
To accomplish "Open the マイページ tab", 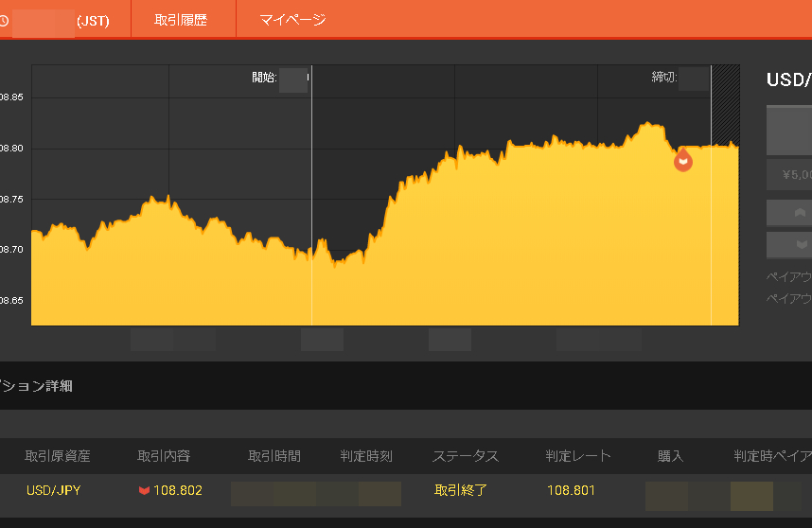I will 292,20.
